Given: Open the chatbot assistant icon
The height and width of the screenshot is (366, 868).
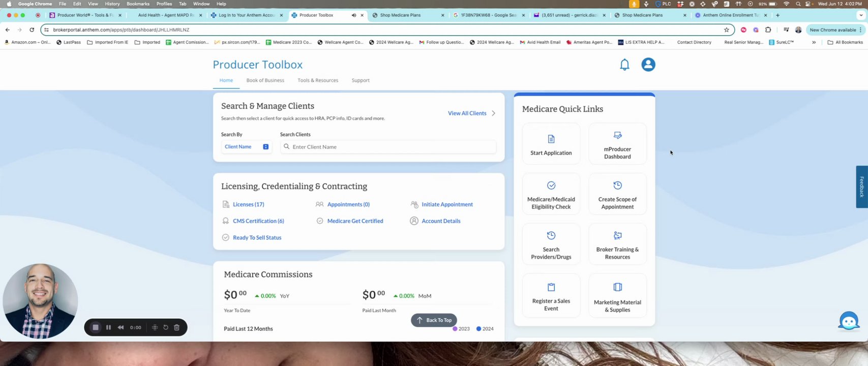Looking at the screenshot, I should [x=849, y=321].
